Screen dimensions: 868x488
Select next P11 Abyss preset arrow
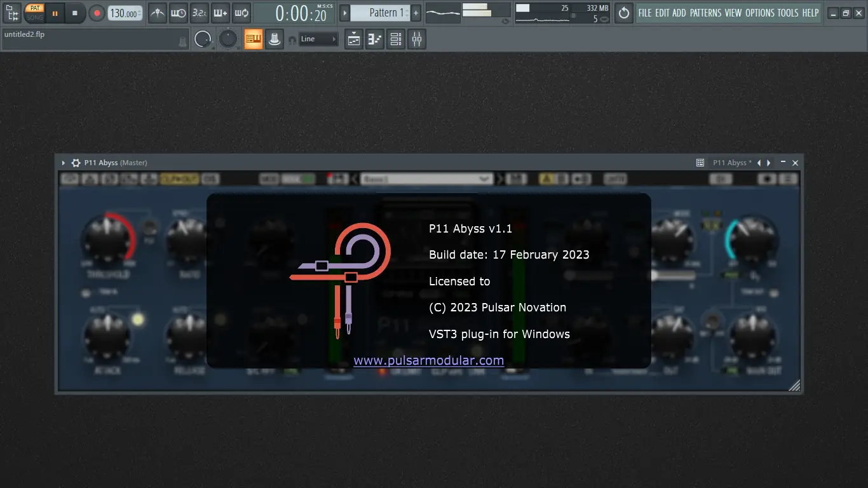[769, 163]
